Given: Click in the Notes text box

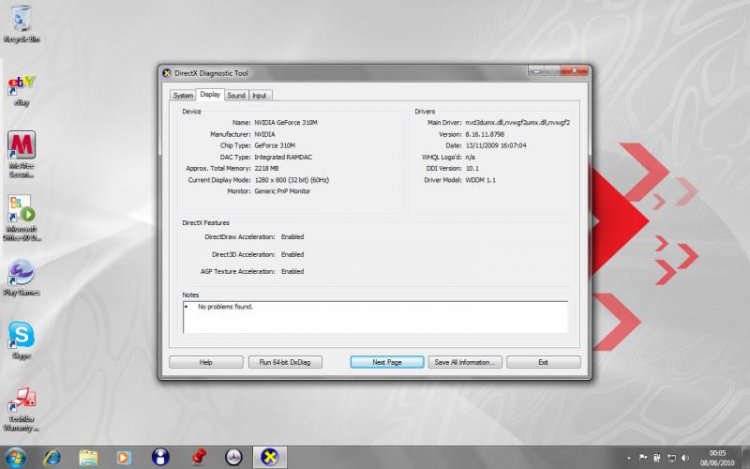Looking at the screenshot, I should (374, 316).
